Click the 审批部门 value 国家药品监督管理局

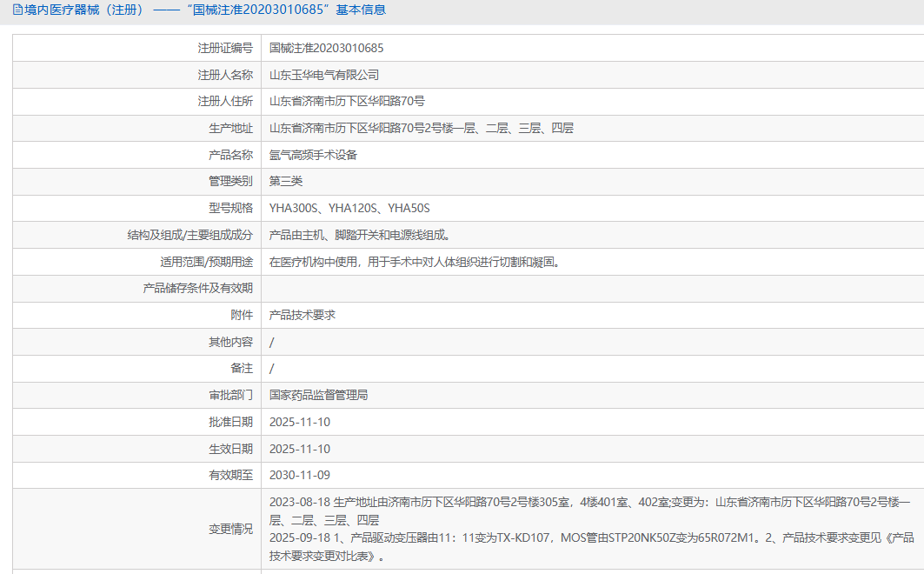point(319,395)
